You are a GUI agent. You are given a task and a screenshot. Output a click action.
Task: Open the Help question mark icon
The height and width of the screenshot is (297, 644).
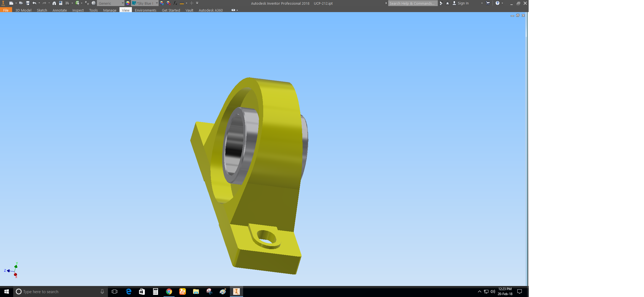497,3
